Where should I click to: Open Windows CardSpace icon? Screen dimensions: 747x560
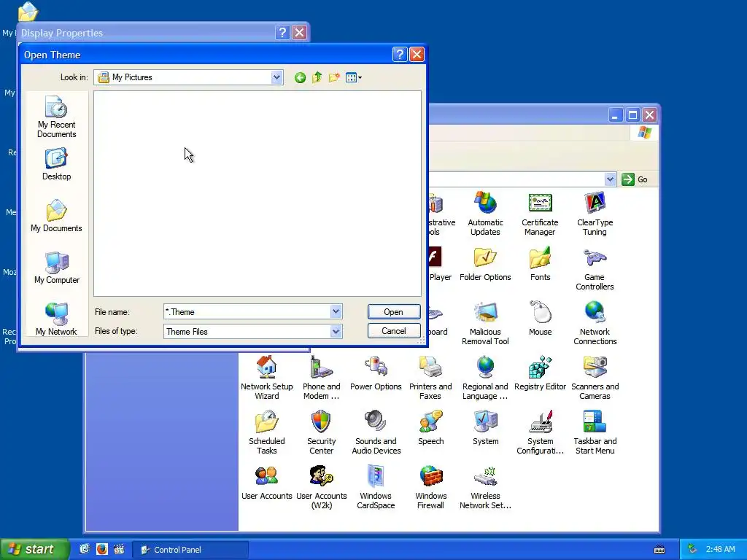coord(376,488)
